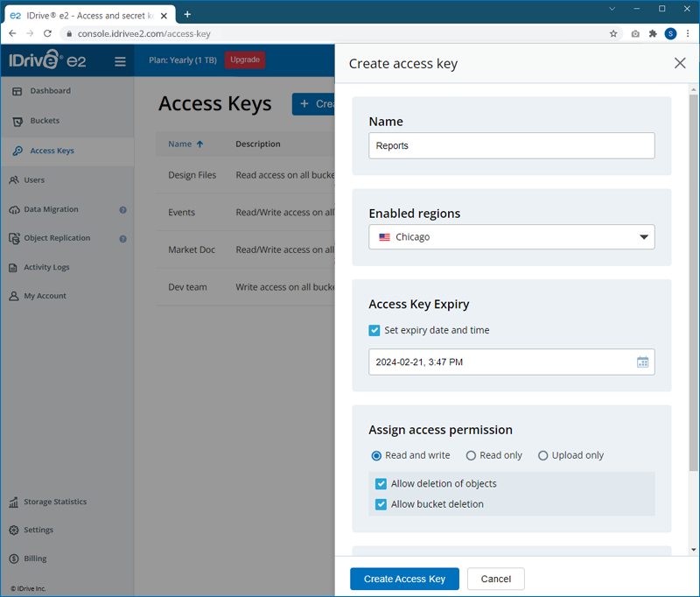Choose Upload only access permission

(x=542, y=455)
